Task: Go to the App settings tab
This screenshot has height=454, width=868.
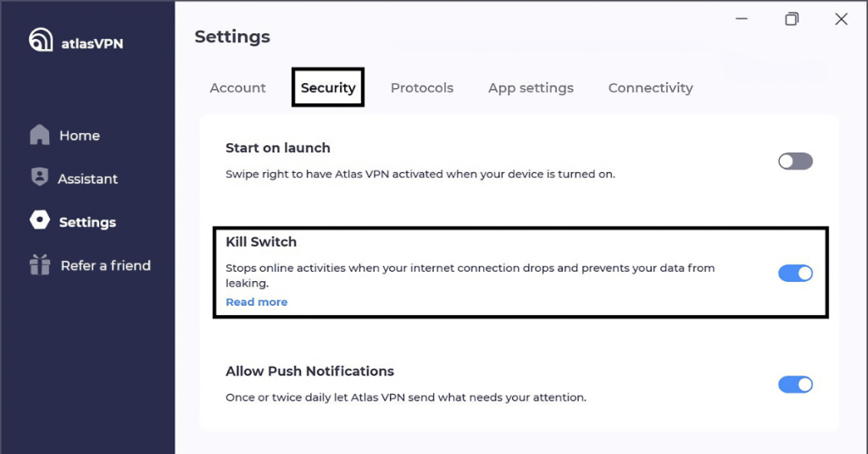Action: coord(531,88)
